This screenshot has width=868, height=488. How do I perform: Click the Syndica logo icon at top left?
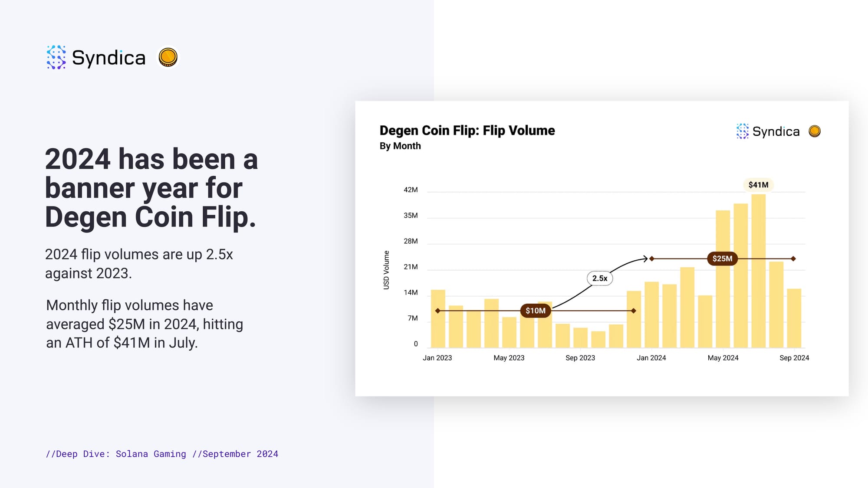click(x=56, y=57)
